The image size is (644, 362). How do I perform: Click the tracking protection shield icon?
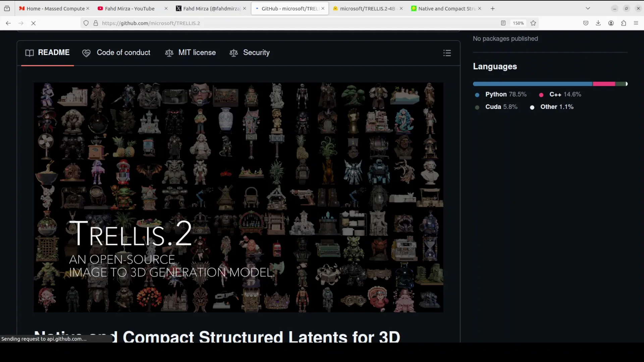pyautogui.click(x=86, y=23)
